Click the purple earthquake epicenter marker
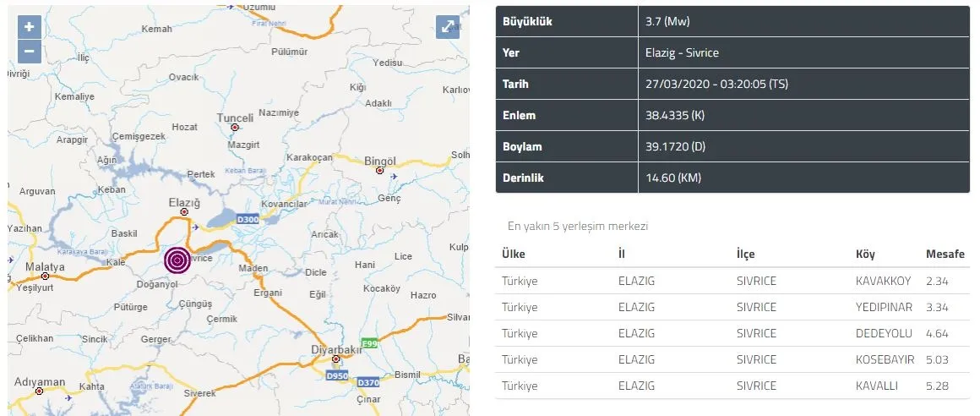Screen dimensions: 980x416 177,260
